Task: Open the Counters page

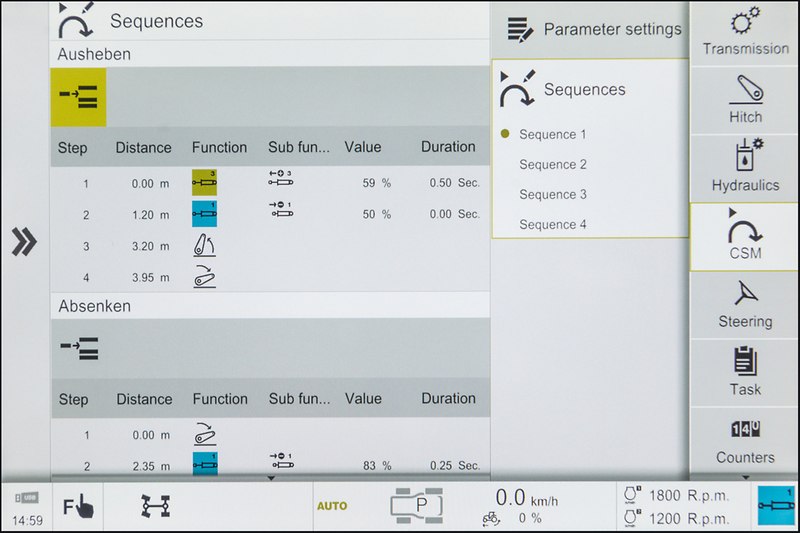Action: point(745,440)
